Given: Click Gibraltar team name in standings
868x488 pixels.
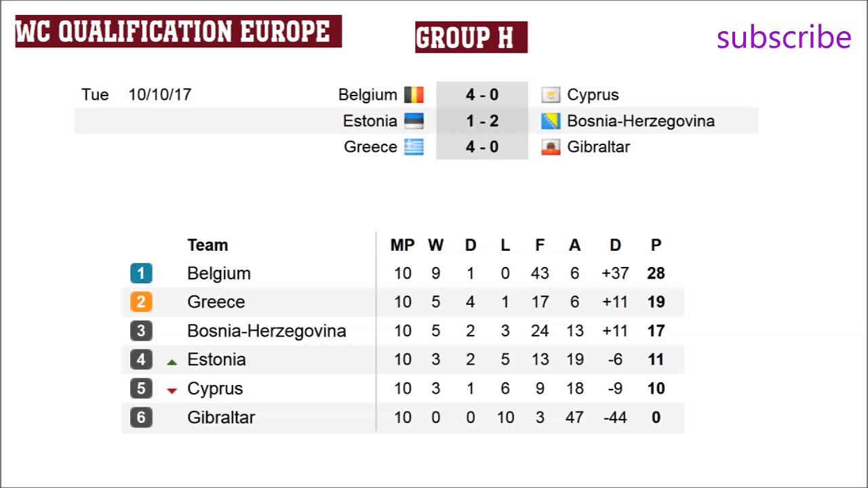Looking at the screenshot, I should [221, 418].
